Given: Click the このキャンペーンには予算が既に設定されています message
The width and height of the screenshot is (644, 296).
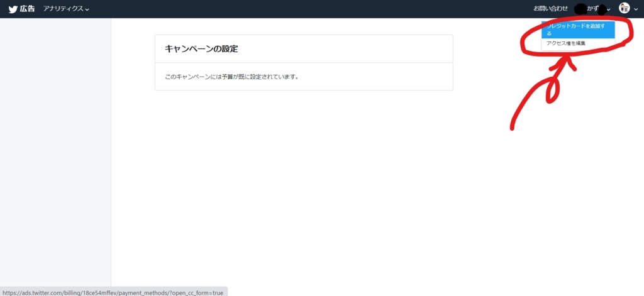Looking at the screenshot, I should coord(231,77).
